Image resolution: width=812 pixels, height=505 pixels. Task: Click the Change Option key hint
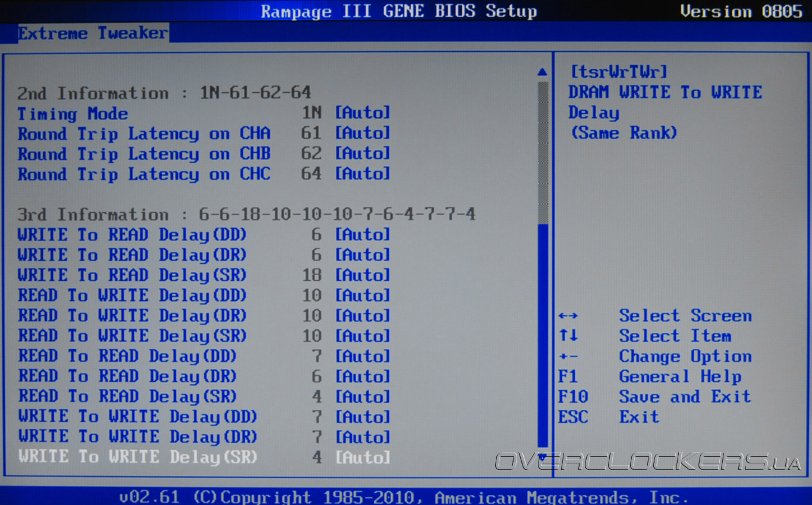(x=655, y=356)
